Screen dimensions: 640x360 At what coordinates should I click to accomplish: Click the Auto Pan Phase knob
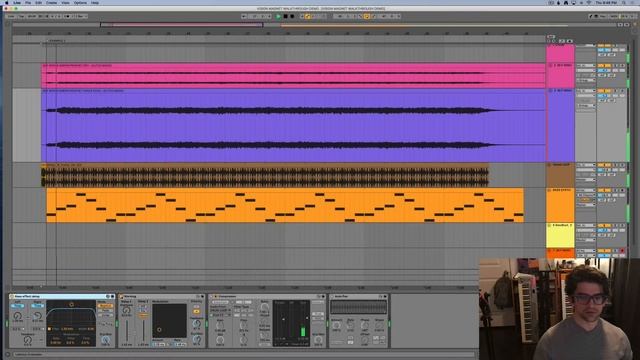364,326
